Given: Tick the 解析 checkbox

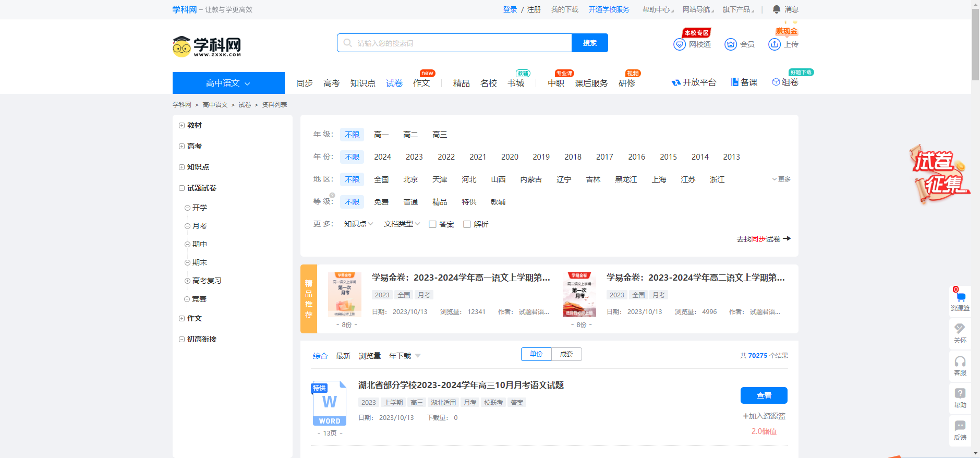Looking at the screenshot, I should tap(467, 224).
